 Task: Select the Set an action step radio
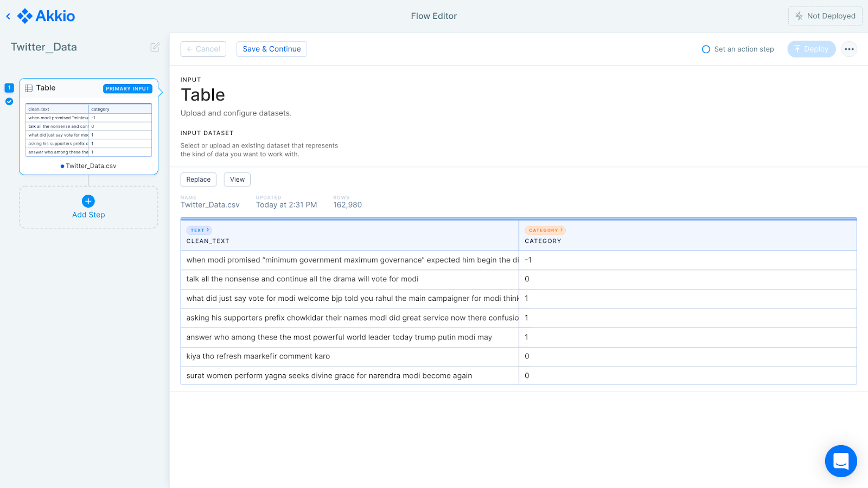click(x=706, y=49)
